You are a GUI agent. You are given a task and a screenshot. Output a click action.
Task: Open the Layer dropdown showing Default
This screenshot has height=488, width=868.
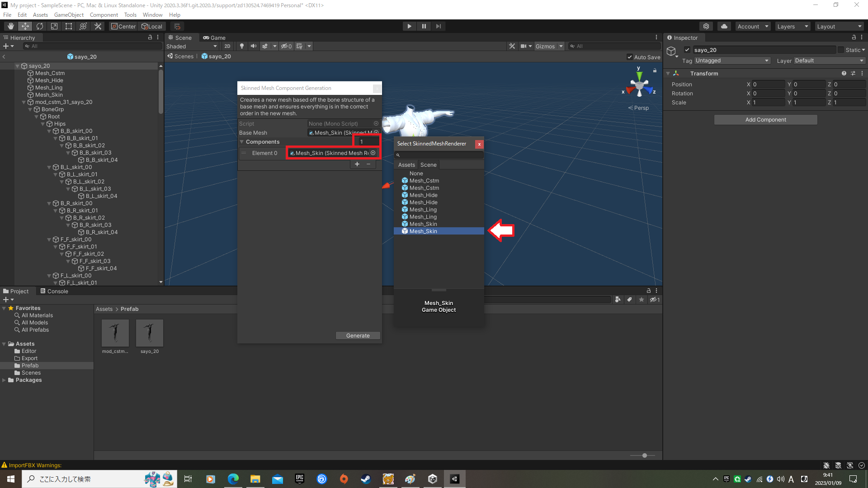point(829,61)
